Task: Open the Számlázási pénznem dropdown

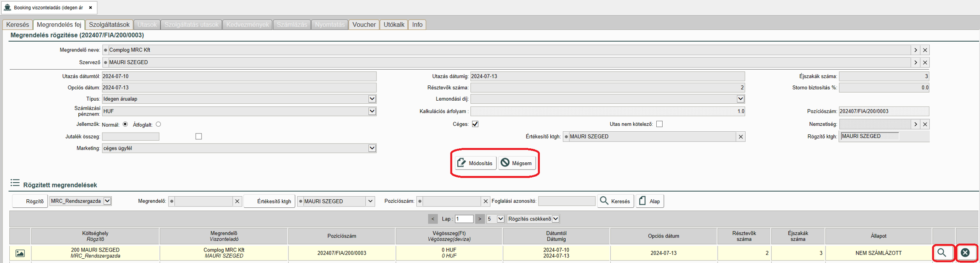Action: coord(372,111)
